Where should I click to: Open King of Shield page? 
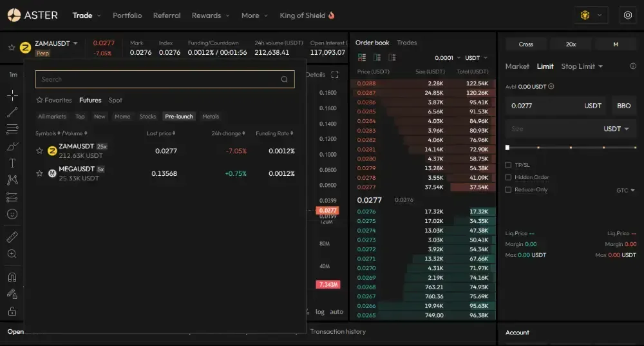(x=307, y=15)
